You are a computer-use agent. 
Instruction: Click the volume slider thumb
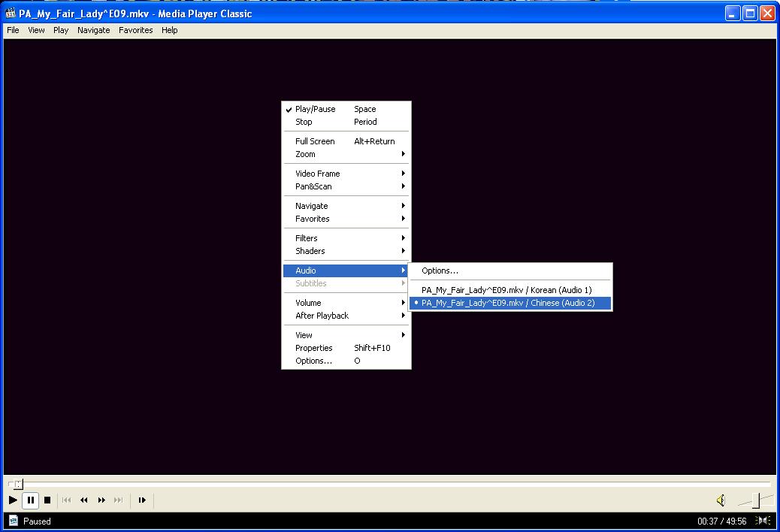pos(756,500)
